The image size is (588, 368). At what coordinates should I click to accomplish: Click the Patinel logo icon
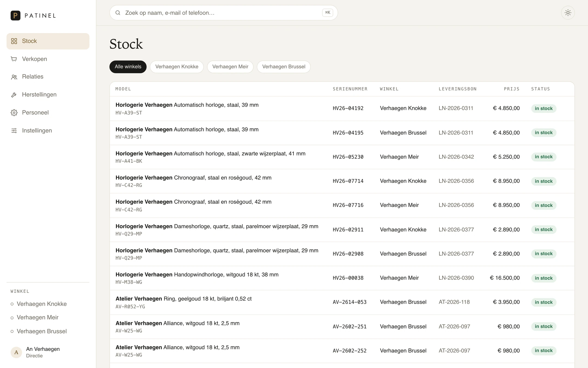click(x=16, y=16)
